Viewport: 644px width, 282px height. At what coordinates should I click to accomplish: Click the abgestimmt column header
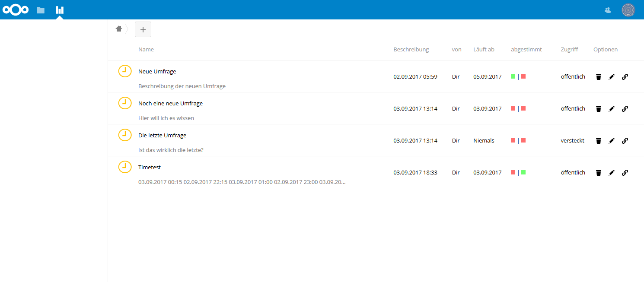point(526,50)
